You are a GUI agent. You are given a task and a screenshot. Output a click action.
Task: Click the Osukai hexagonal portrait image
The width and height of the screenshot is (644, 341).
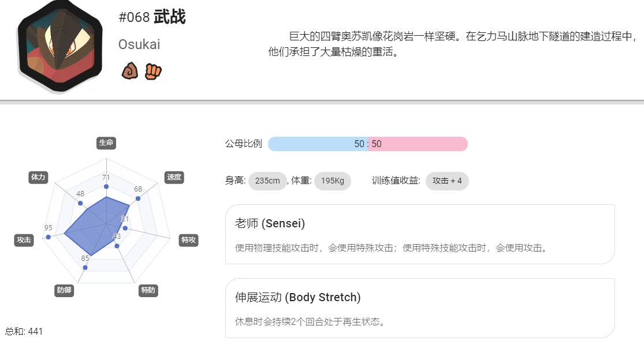(60, 46)
